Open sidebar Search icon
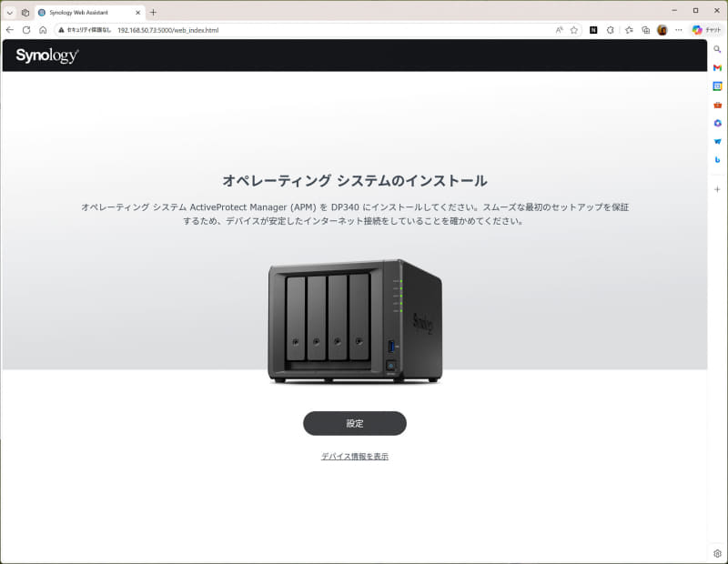 coord(717,49)
